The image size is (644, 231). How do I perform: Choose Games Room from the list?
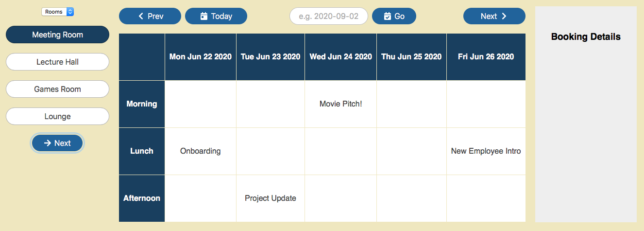pyautogui.click(x=57, y=89)
